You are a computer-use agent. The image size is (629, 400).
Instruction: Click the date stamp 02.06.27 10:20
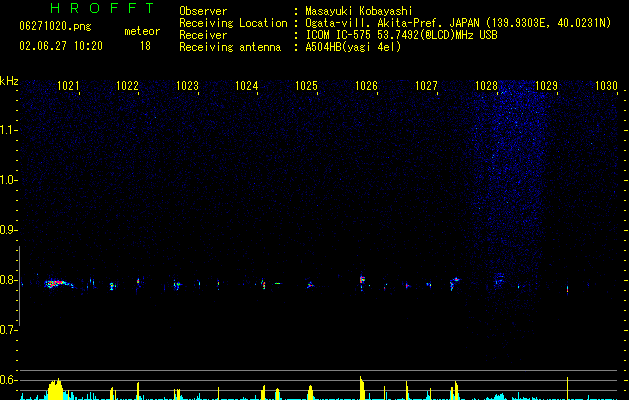[x=61, y=46]
